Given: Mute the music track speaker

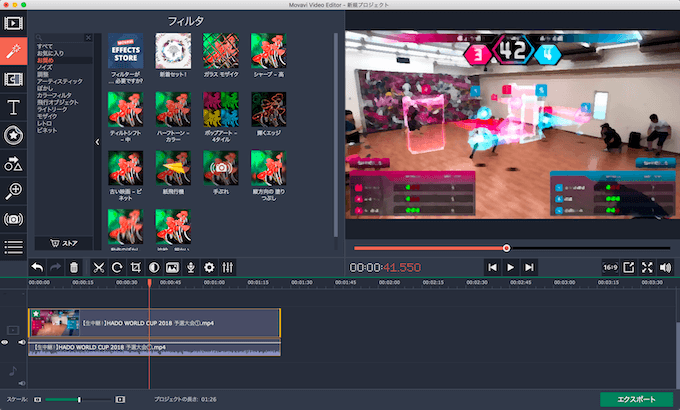Looking at the screenshot, I should 22,384.
